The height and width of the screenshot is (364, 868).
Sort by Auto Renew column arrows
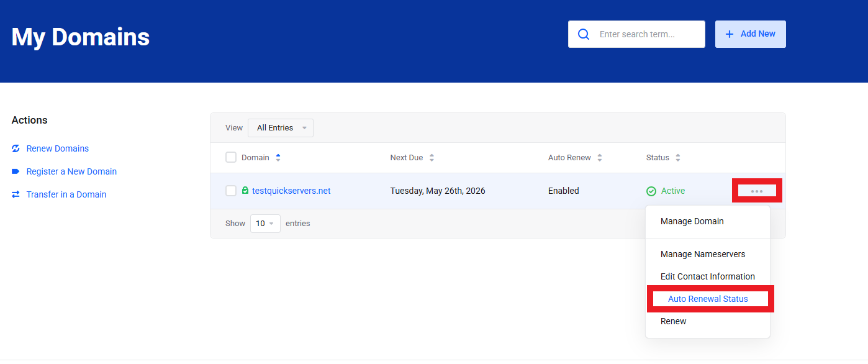tap(600, 158)
